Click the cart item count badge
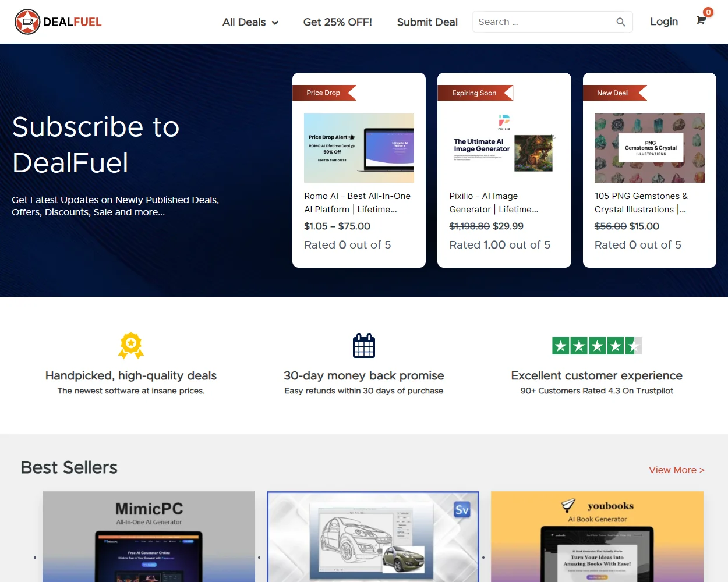The image size is (728, 582). click(708, 12)
